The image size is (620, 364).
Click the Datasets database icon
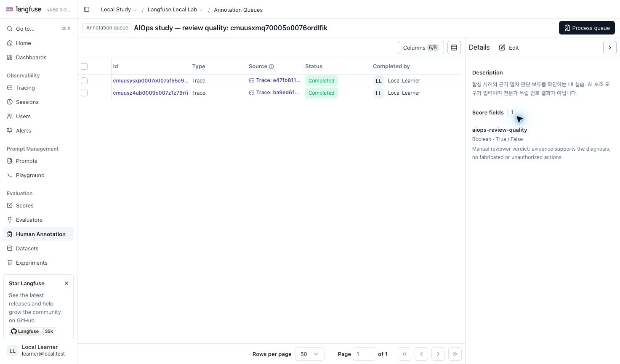[10, 248]
